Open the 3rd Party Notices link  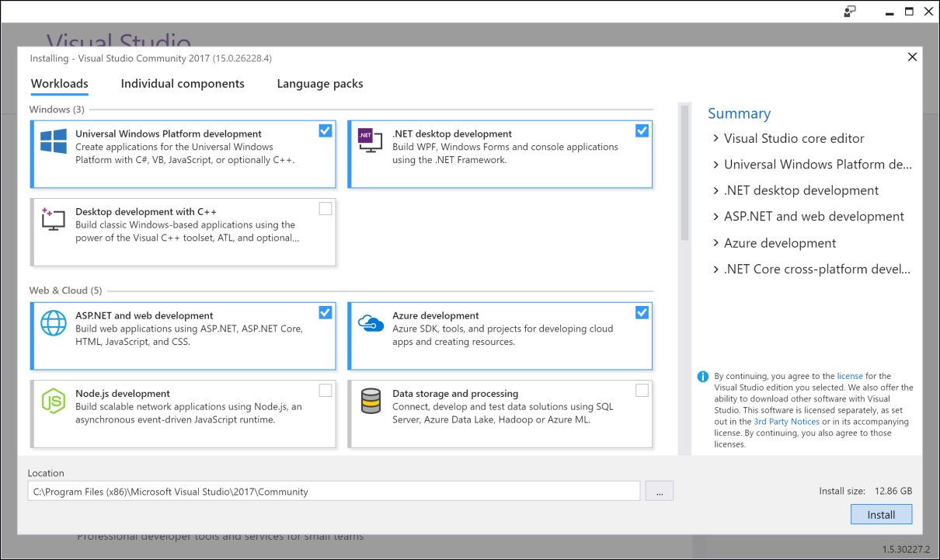[x=786, y=422]
